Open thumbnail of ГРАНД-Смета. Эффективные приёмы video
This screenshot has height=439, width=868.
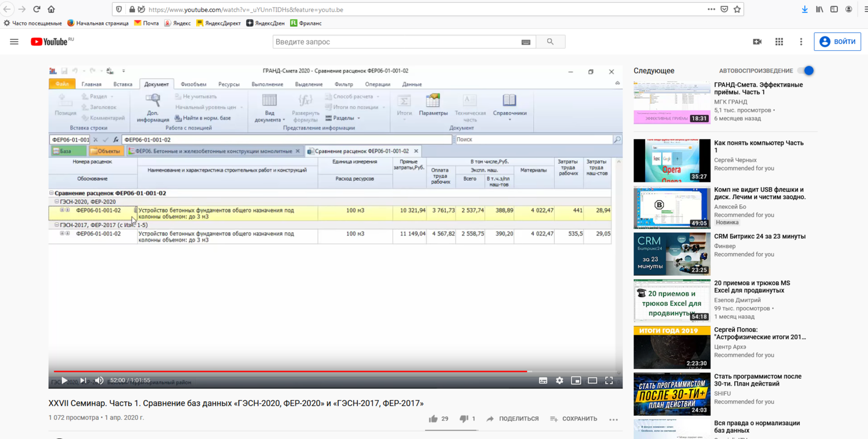(x=672, y=103)
